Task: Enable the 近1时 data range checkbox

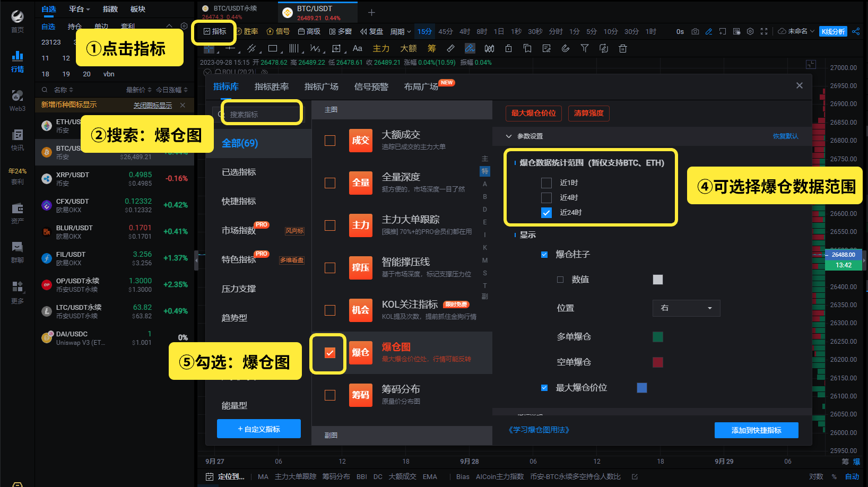Action: (x=546, y=183)
